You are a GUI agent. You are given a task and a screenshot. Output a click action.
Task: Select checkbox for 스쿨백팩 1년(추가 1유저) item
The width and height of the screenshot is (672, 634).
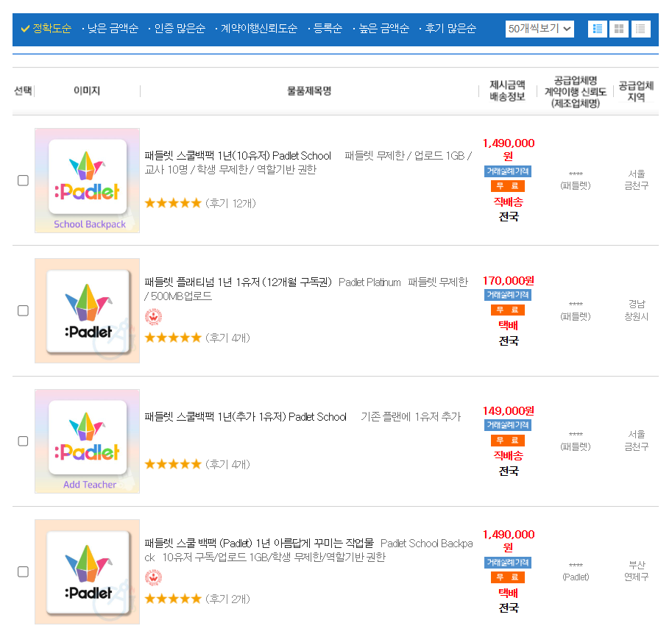point(23,441)
